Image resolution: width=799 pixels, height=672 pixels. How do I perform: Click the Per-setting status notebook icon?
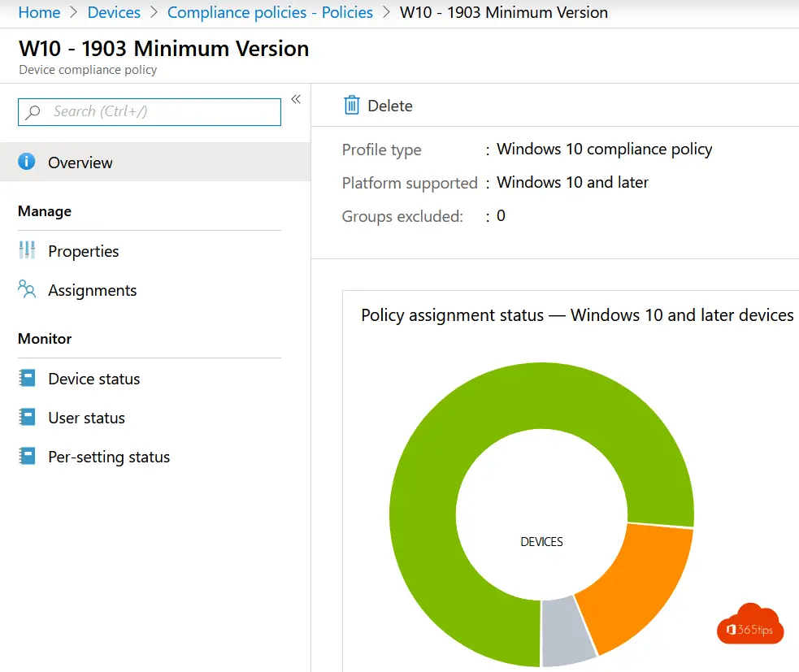coord(27,456)
